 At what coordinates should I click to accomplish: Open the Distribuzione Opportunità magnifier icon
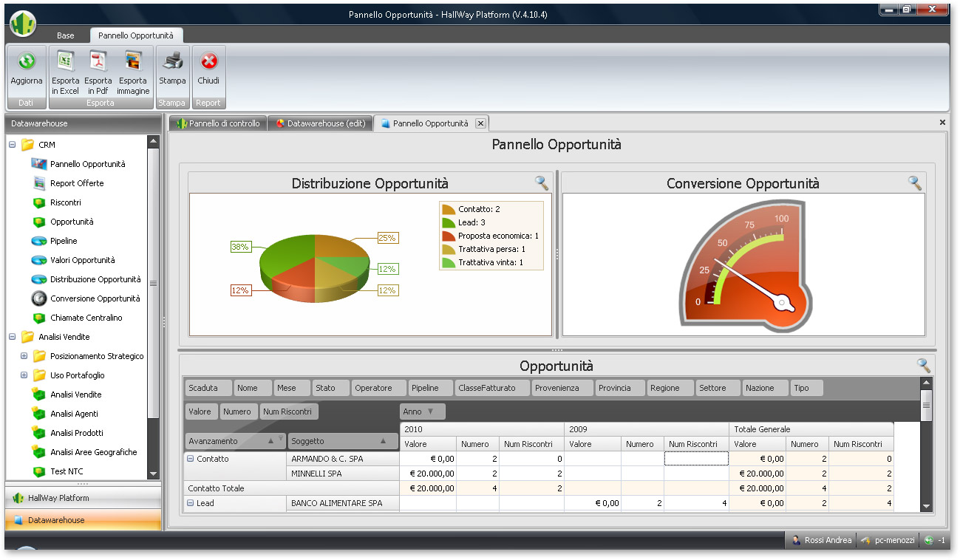(x=540, y=182)
